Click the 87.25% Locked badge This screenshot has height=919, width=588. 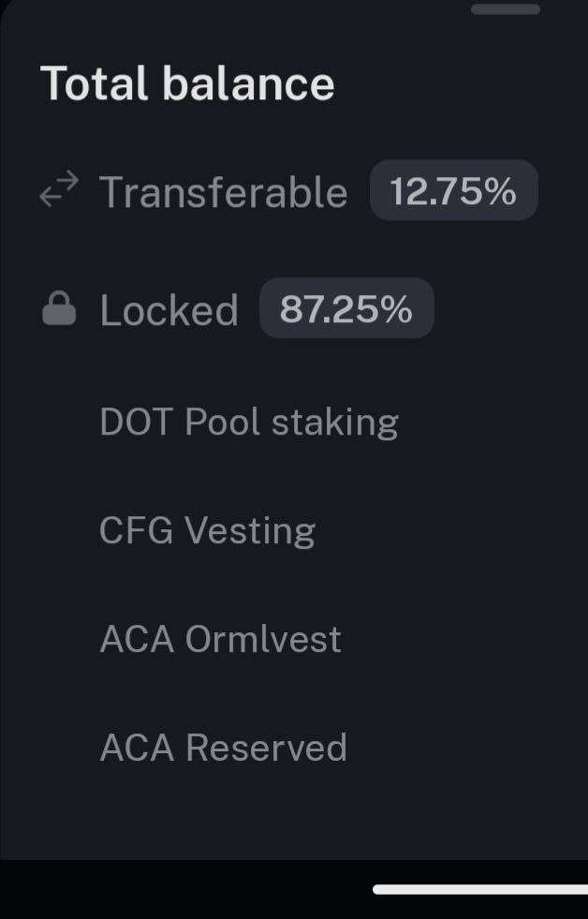click(346, 308)
